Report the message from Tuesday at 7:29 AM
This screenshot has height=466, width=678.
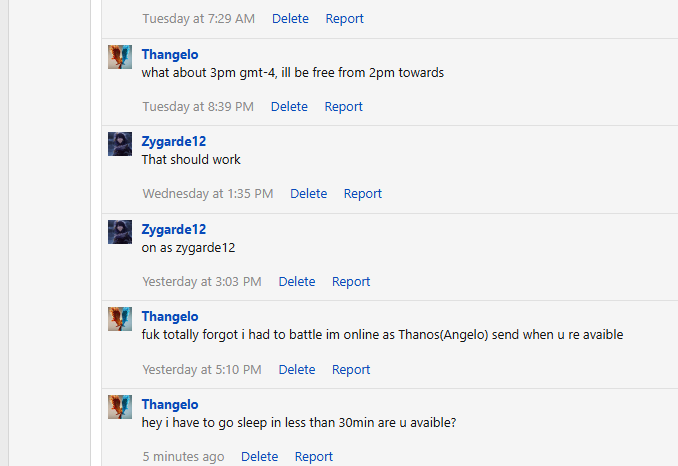point(344,19)
